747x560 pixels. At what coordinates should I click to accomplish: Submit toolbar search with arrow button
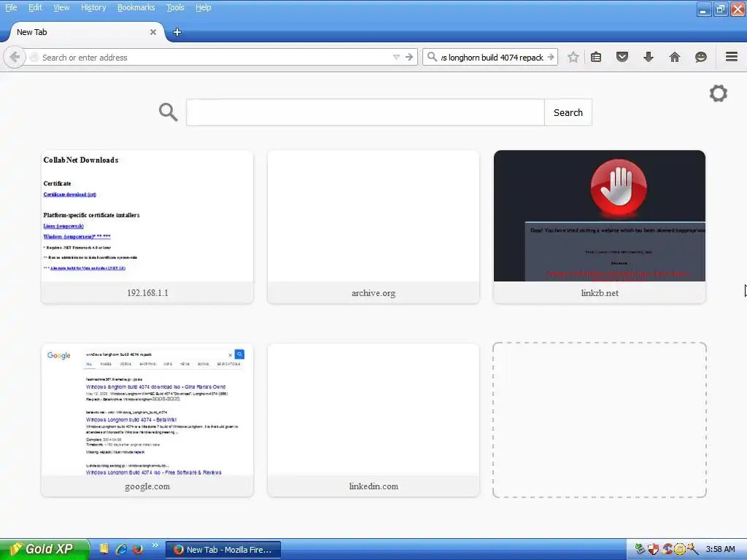[x=551, y=57]
